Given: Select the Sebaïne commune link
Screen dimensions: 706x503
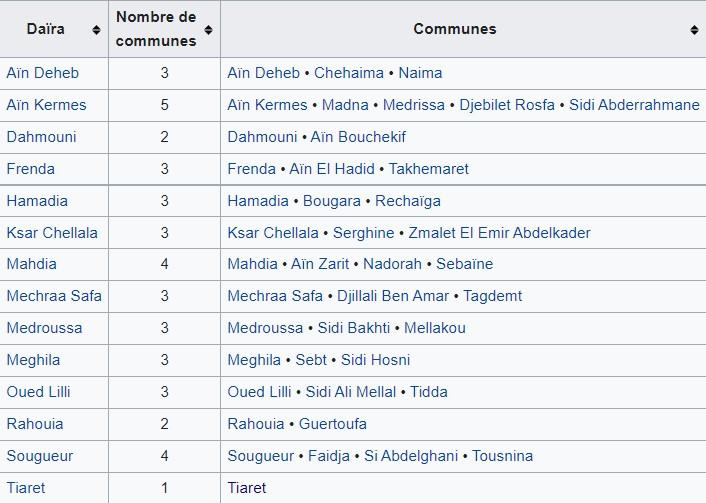Looking at the screenshot, I should (465, 264).
